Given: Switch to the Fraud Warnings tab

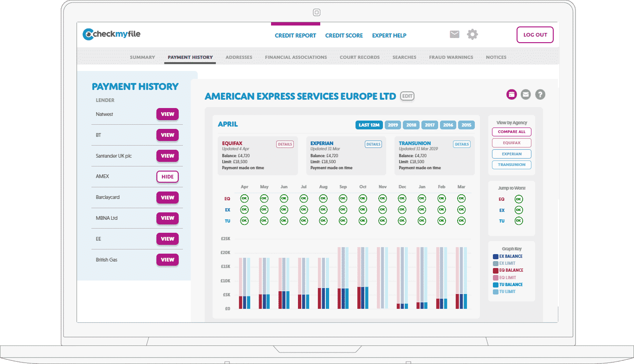Looking at the screenshot, I should coord(451,57).
